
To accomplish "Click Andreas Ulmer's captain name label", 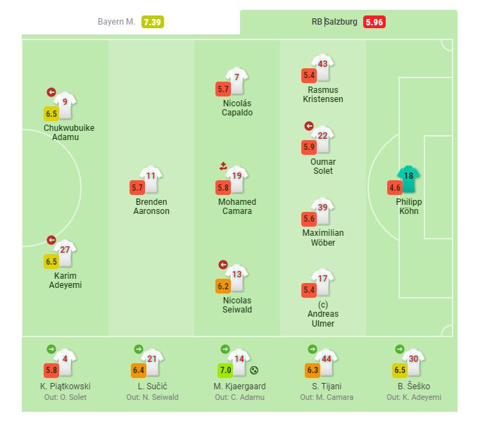I will (x=322, y=314).
